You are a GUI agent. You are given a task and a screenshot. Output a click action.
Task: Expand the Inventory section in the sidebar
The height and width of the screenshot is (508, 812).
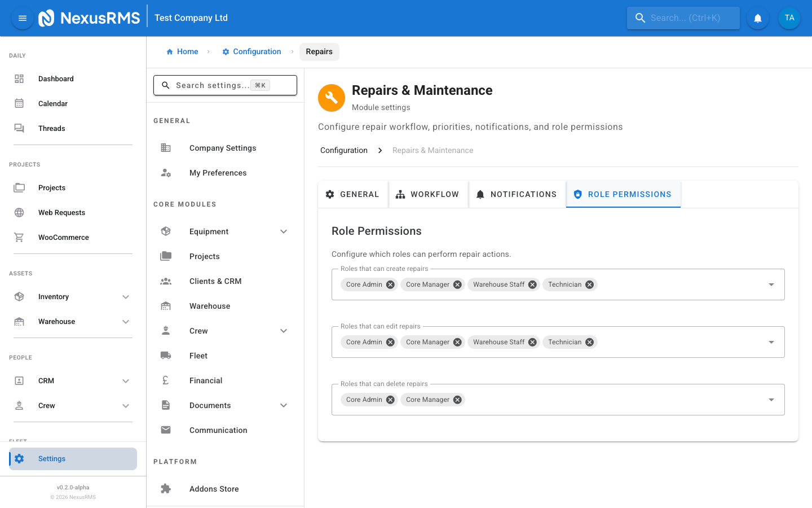coord(125,296)
